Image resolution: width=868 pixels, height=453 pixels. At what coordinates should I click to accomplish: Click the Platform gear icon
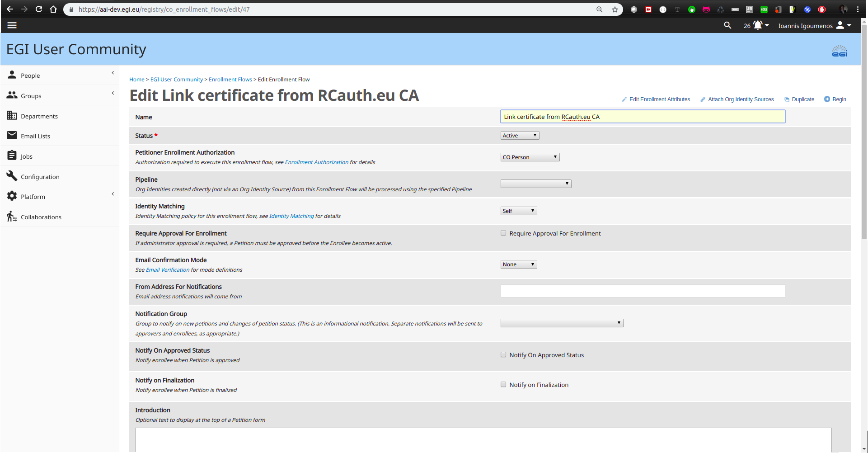pos(12,196)
